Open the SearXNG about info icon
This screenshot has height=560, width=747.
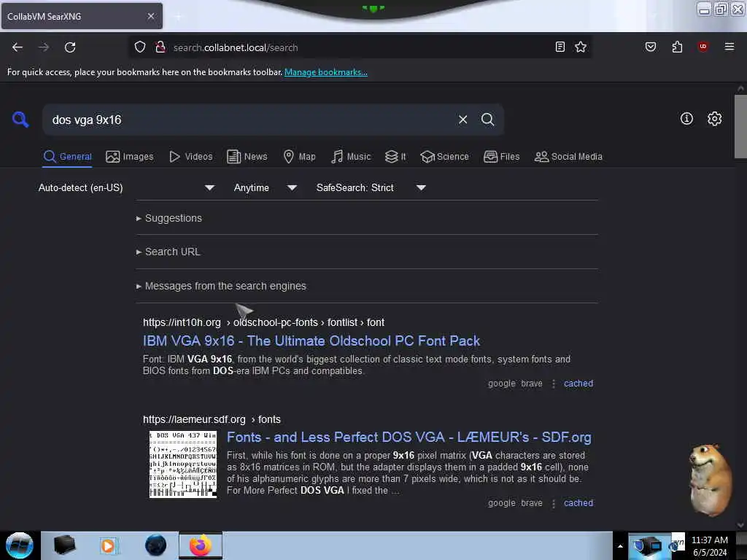[x=686, y=119]
